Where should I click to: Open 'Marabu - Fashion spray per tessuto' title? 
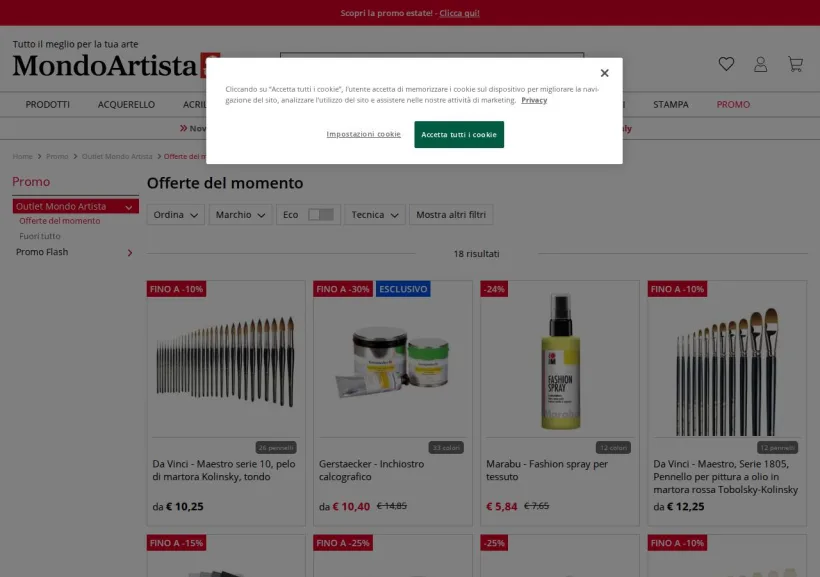(547, 470)
